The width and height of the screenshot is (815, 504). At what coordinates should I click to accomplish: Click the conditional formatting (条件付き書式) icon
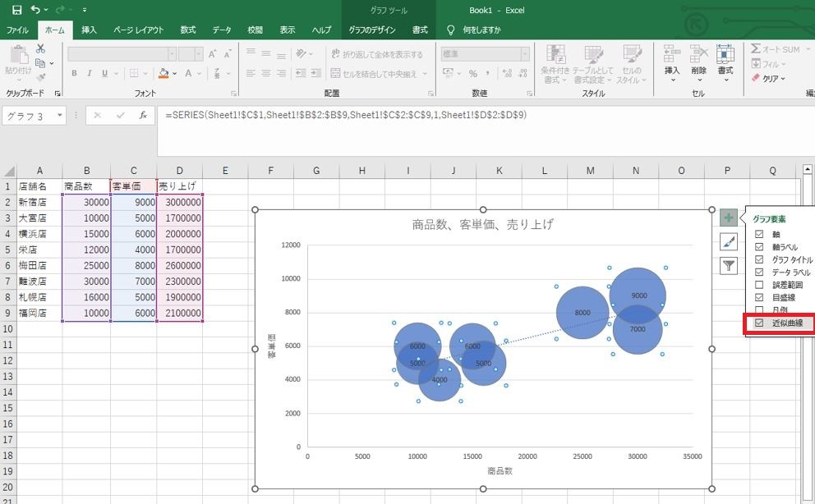click(555, 54)
